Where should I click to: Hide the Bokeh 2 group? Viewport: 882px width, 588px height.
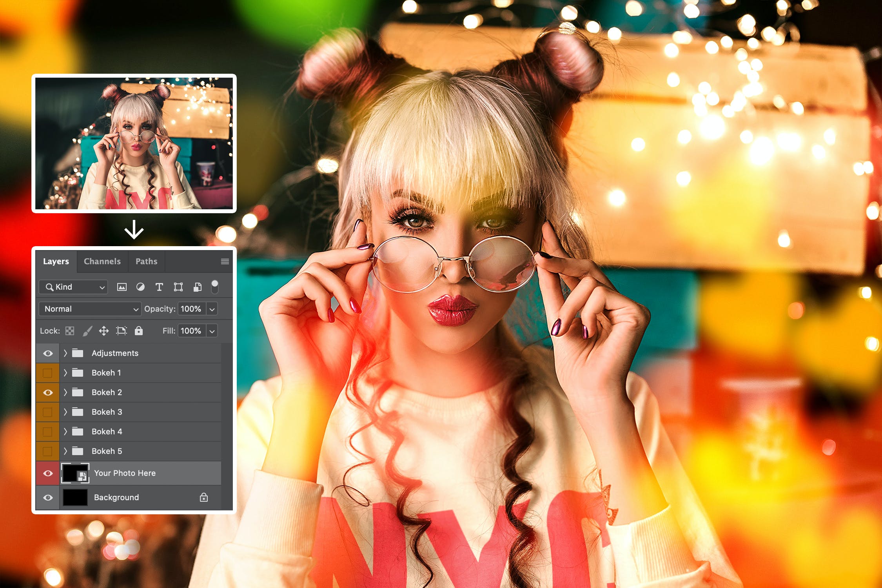point(48,392)
